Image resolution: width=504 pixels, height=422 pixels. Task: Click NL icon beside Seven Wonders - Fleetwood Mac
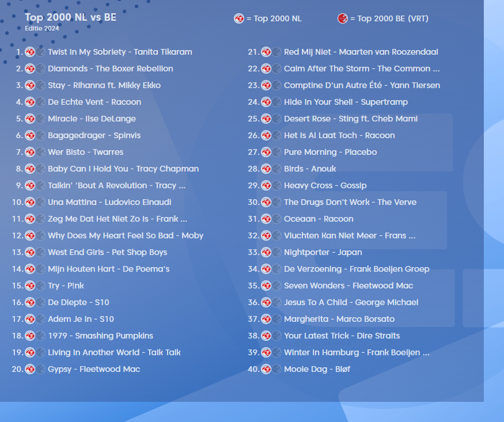[266, 286]
